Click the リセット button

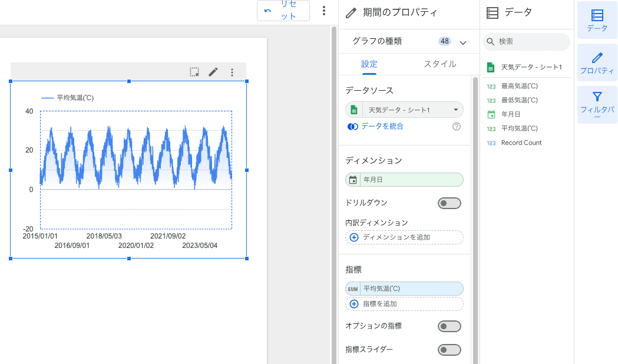pos(283,11)
